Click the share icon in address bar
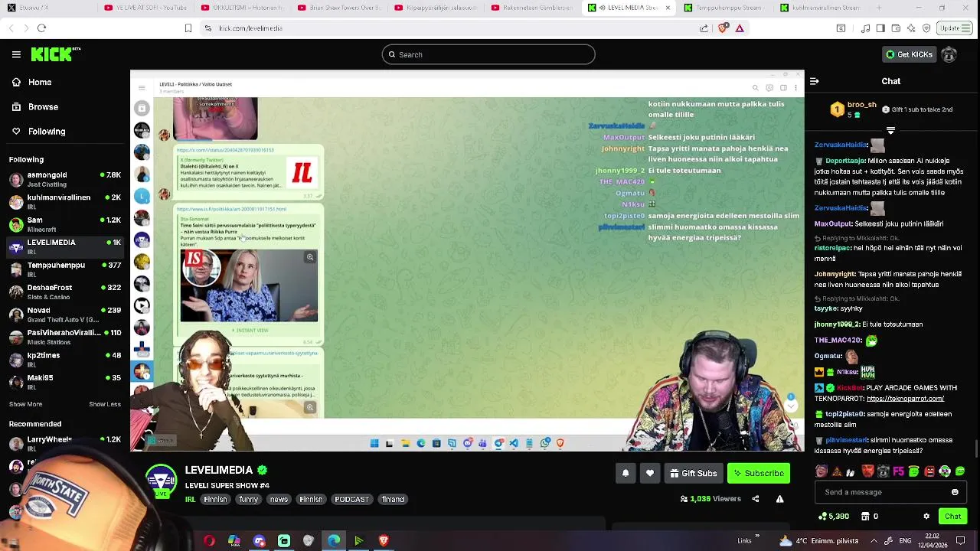Viewport: 980px width, 551px height. pos(704,28)
